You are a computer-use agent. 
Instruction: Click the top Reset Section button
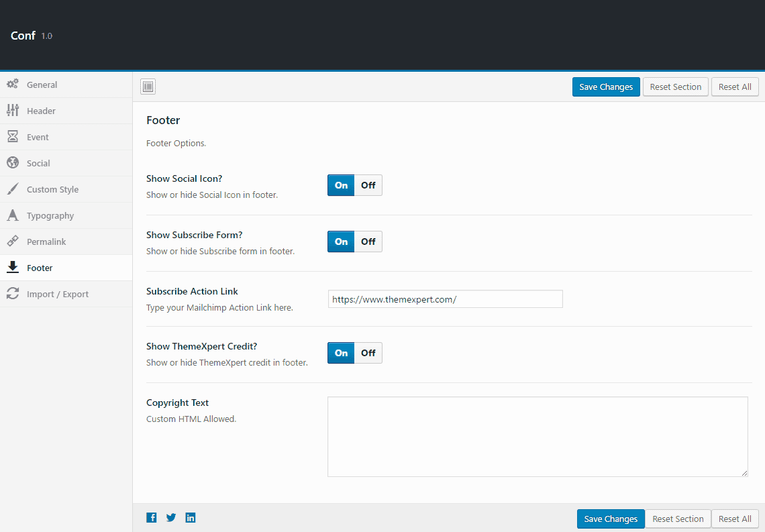click(x=675, y=87)
